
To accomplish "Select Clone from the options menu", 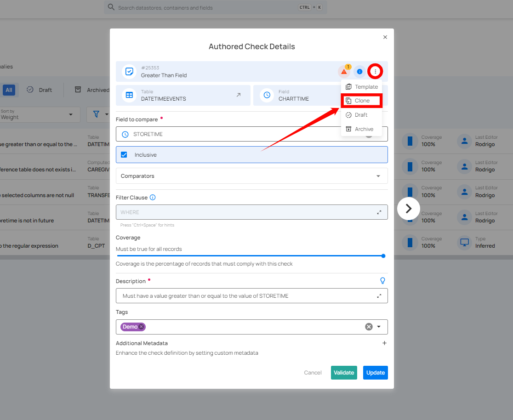I will [x=361, y=101].
